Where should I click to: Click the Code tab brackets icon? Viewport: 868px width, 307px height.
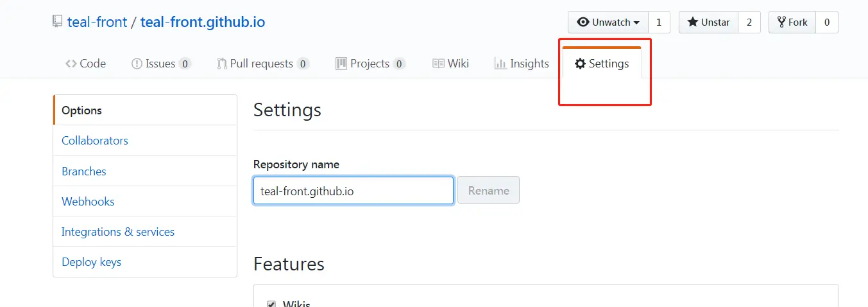click(71, 64)
